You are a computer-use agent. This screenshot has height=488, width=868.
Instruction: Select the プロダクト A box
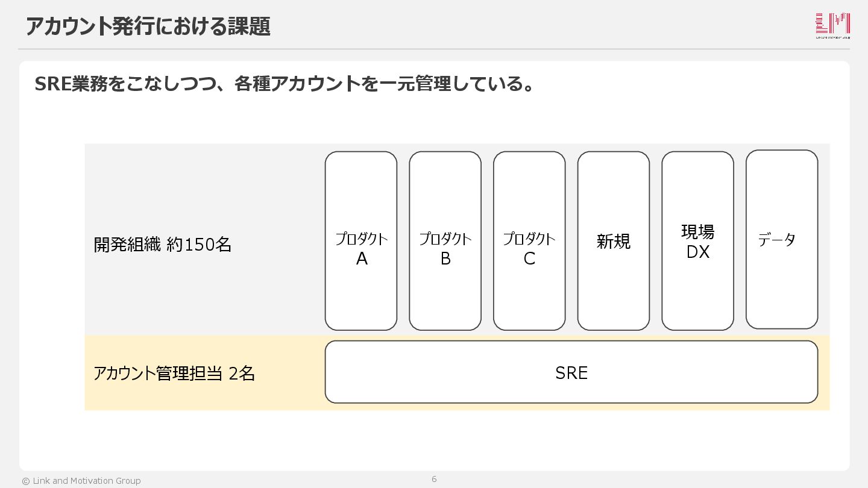click(361, 241)
